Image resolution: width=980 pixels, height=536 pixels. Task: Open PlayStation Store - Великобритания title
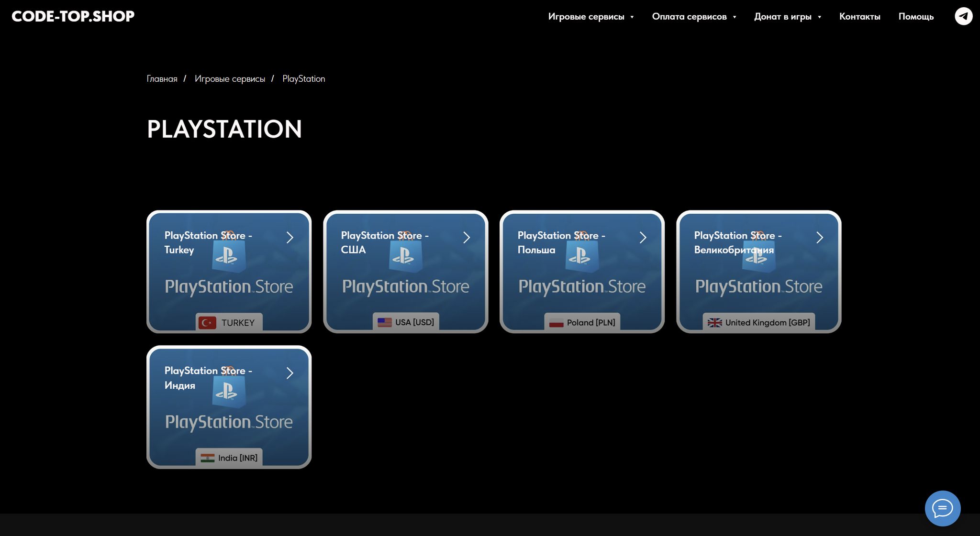(x=738, y=242)
